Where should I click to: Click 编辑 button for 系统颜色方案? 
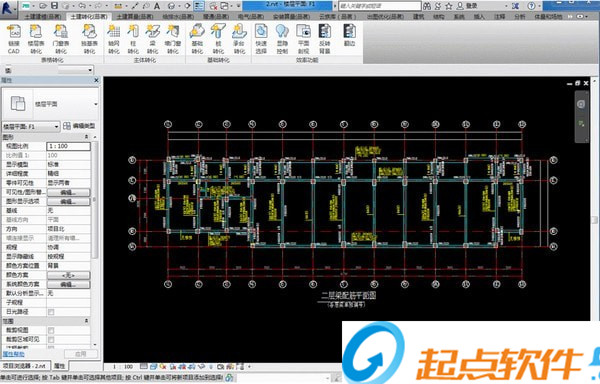click(68, 285)
